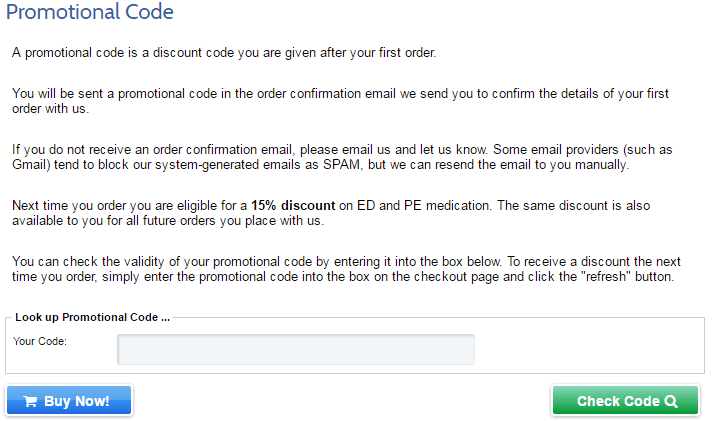The image size is (719, 421).
Task: Click the bold "15% discount" text
Action: (293, 205)
